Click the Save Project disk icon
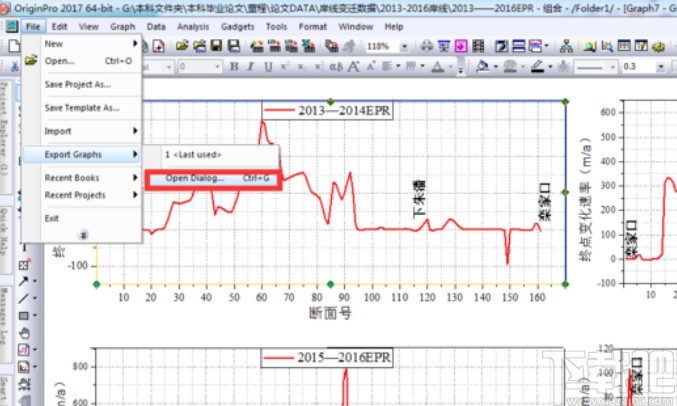Screen dimensions: 677x406 [216, 45]
